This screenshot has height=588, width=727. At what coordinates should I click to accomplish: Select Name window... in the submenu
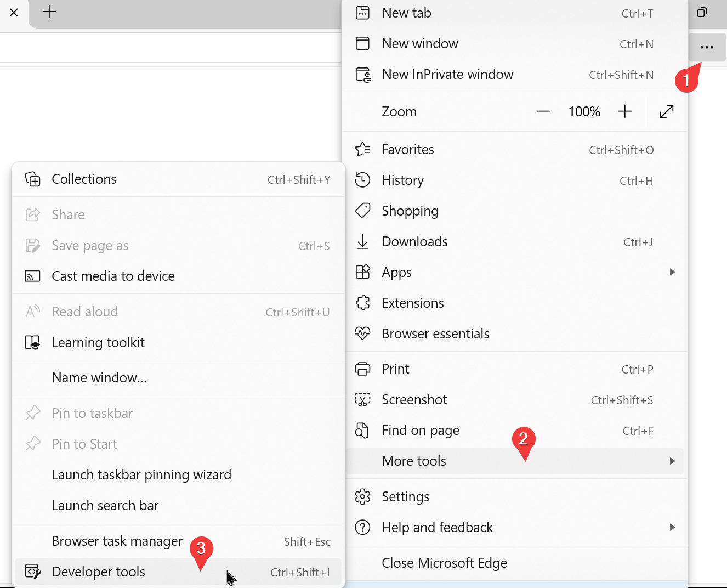tap(178, 378)
